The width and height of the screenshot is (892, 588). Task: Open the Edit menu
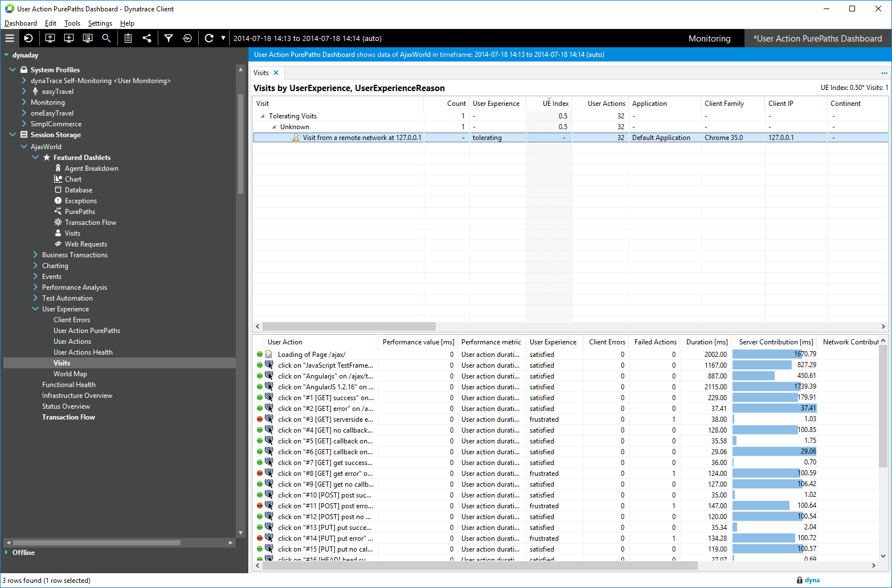tap(51, 23)
